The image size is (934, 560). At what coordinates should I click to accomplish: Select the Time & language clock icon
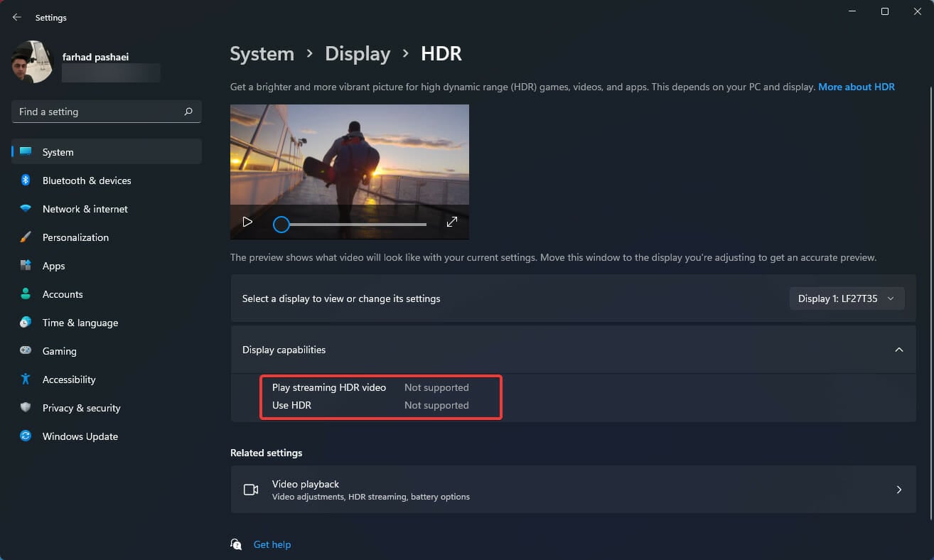26,323
